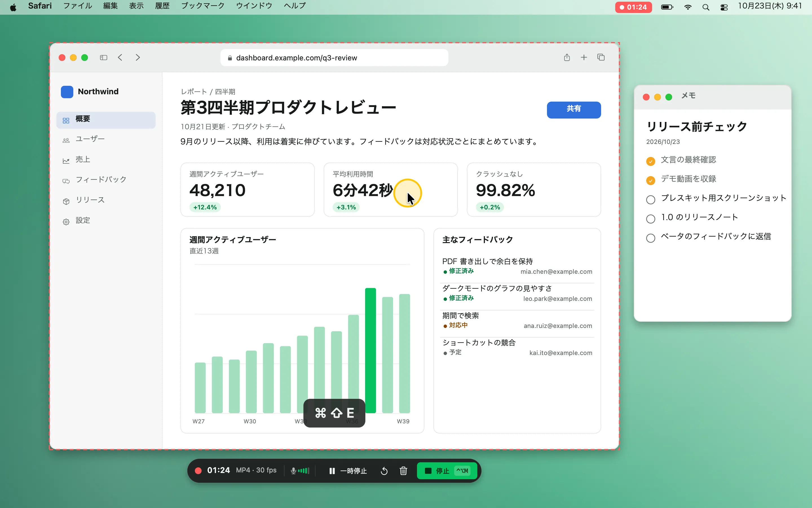Viewport: 812px width, 508px height.
Task: Open the Safari menu in menu bar
Action: 40,6
